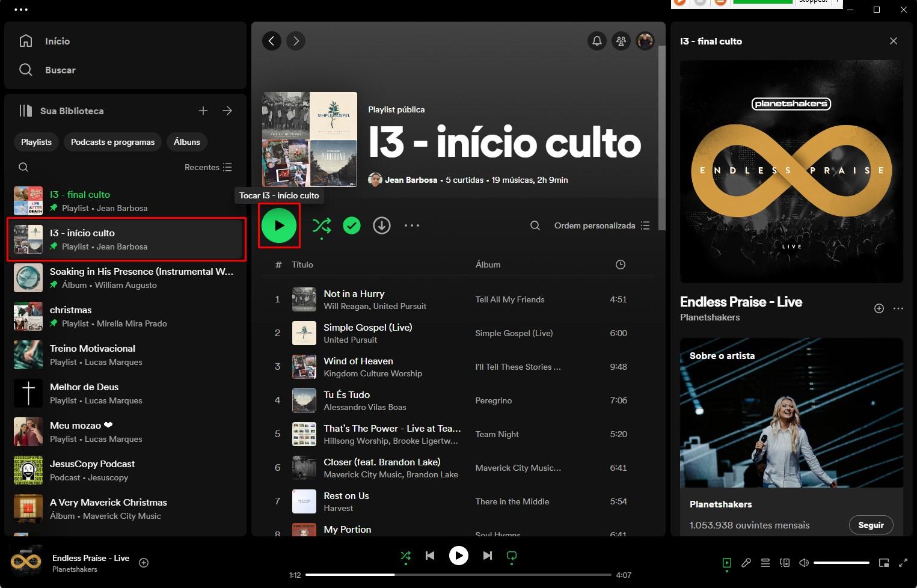Open Treino Motivacional playlist
This screenshot has width=917, height=588.
click(x=126, y=355)
